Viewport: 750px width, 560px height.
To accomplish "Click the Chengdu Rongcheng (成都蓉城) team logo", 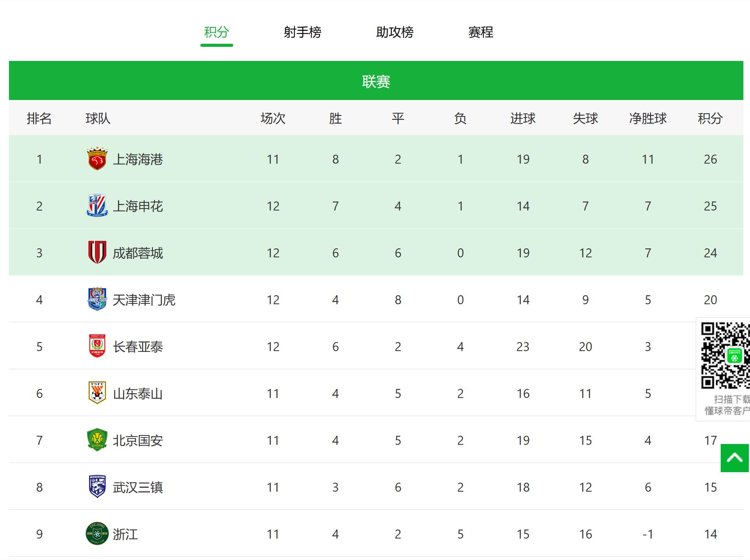I will pyautogui.click(x=97, y=252).
